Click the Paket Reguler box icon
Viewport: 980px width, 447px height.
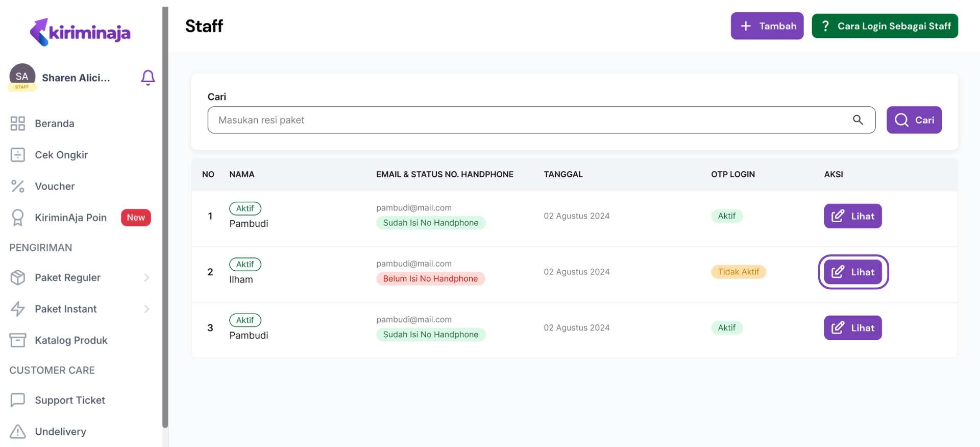point(18,277)
